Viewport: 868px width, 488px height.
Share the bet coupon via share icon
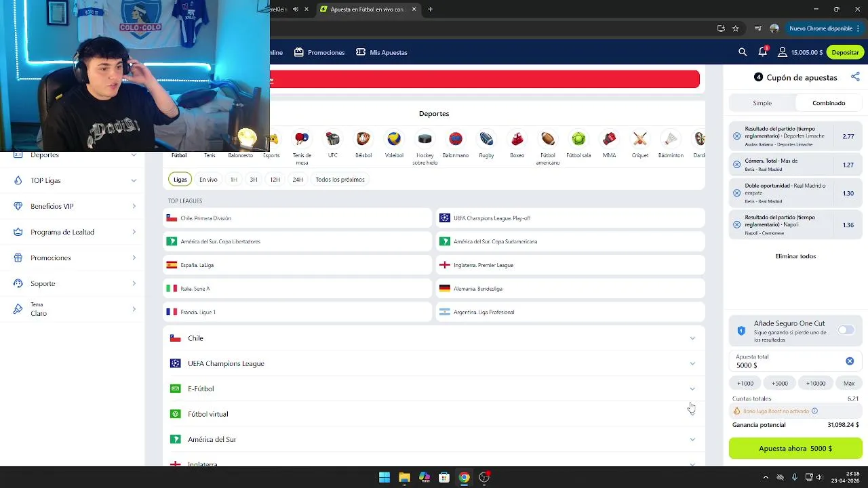click(855, 77)
